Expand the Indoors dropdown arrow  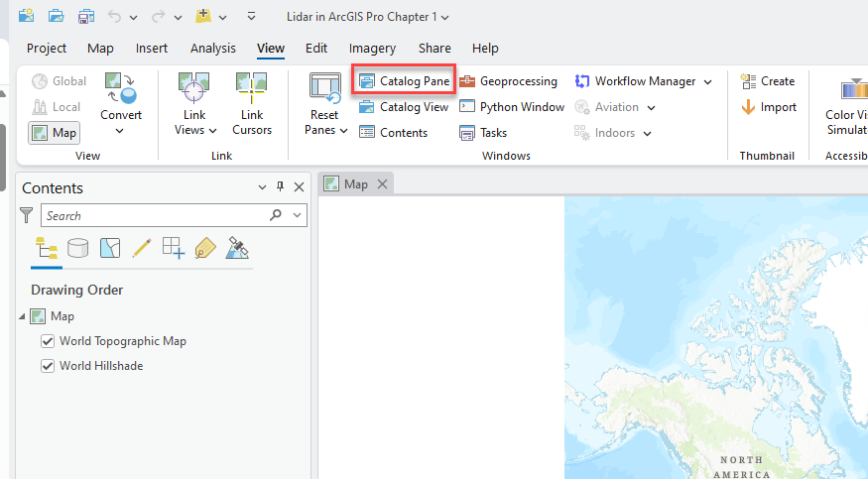pyautogui.click(x=647, y=134)
